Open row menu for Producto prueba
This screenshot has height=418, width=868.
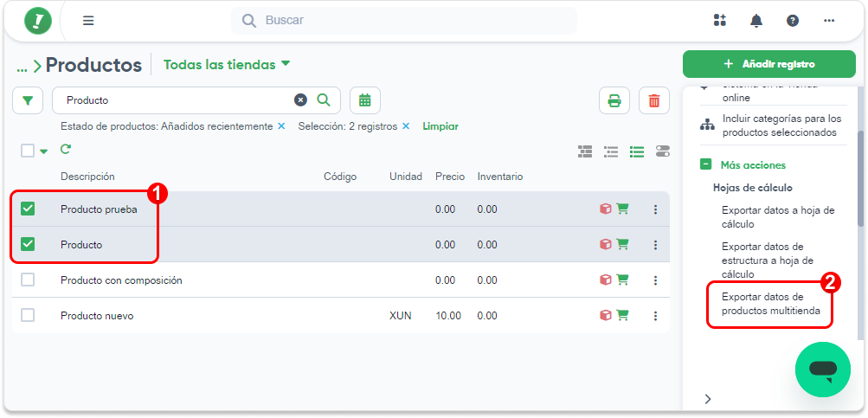pyautogui.click(x=655, y=209)
